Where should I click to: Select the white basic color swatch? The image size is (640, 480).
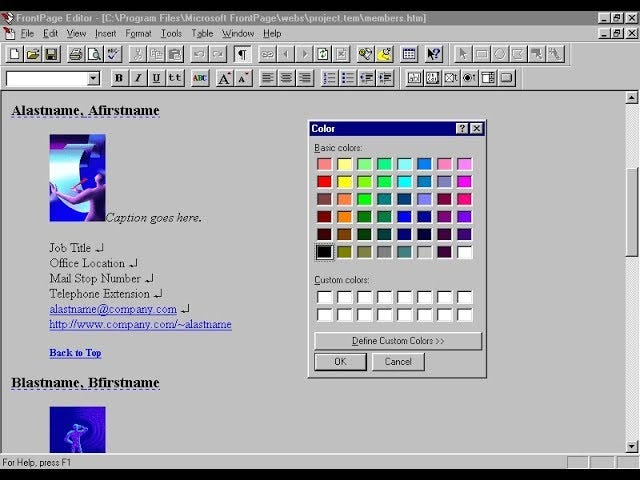click(x=464, y=252)
